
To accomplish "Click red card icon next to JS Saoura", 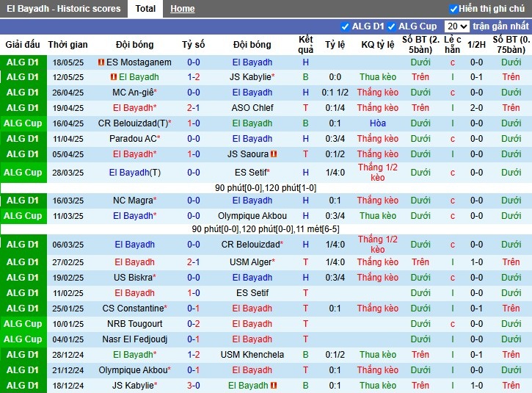I will click(x=274, y=154).
